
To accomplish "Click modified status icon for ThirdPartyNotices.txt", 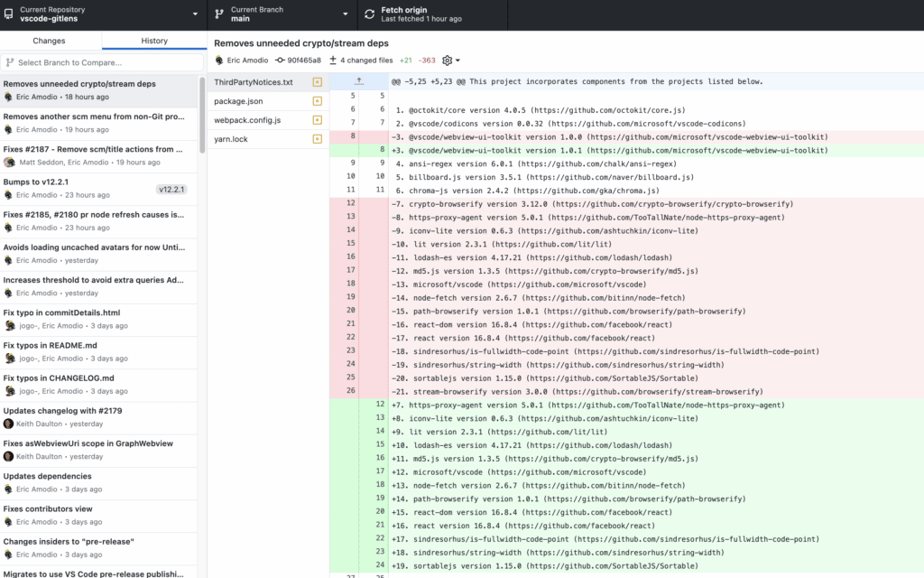I will [x=317, y=82].
